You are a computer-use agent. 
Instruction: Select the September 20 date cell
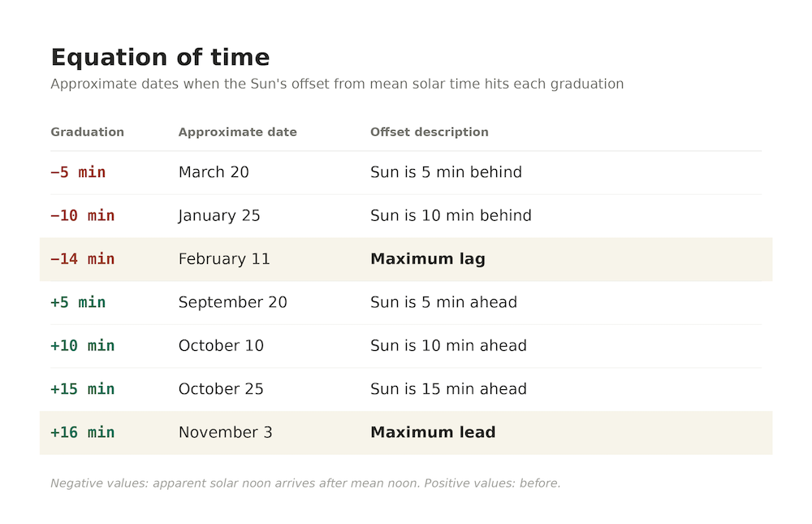click(x=232, y=302)
